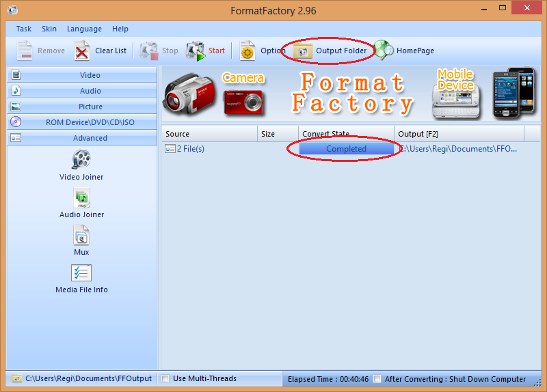Click the Start label in toolbar
Image resolution: width=547 pixels, height=392 pixels.
pyautogui.click(x=217, y=51)
